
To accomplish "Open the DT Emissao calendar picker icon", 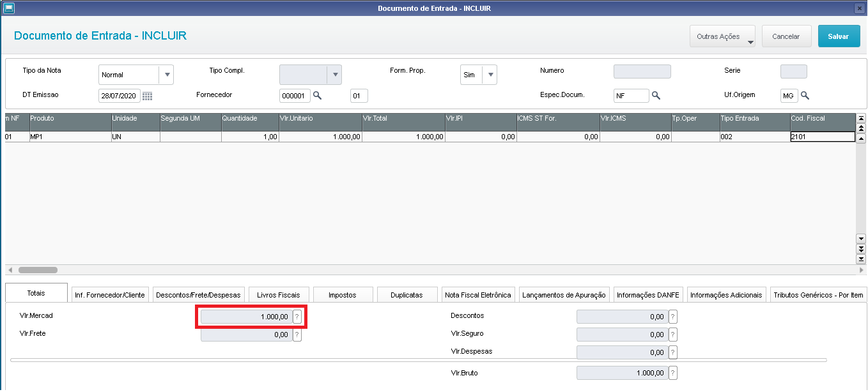I will (147, 96).
